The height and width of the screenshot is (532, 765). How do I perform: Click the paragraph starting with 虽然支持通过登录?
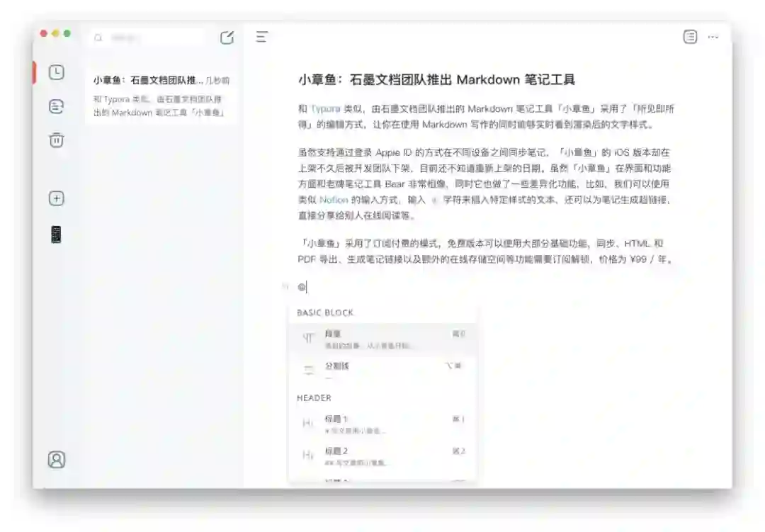(485, 183)
